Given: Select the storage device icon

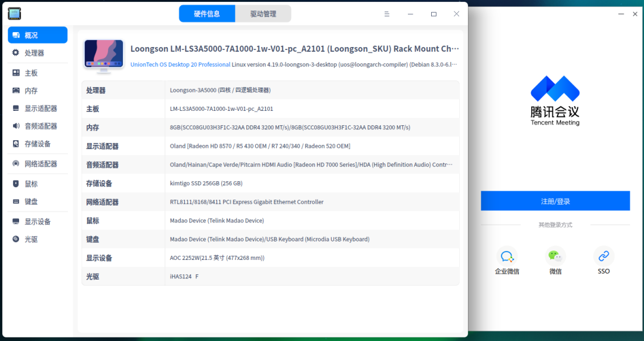Looking at the screenshot, I should tap(16, 144).
